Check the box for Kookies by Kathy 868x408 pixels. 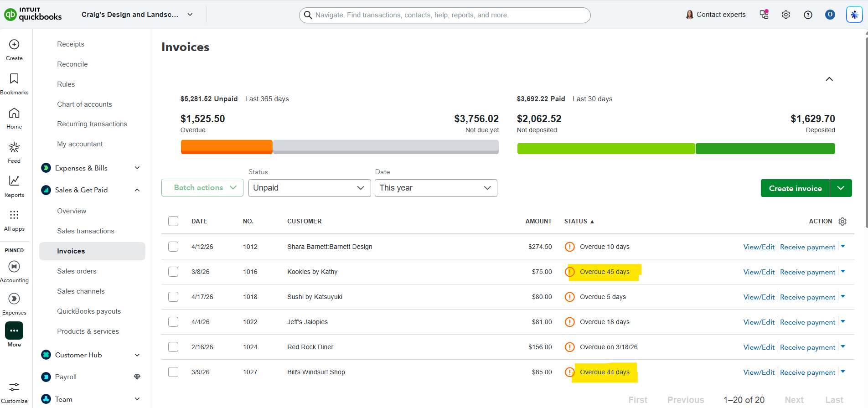173,272
